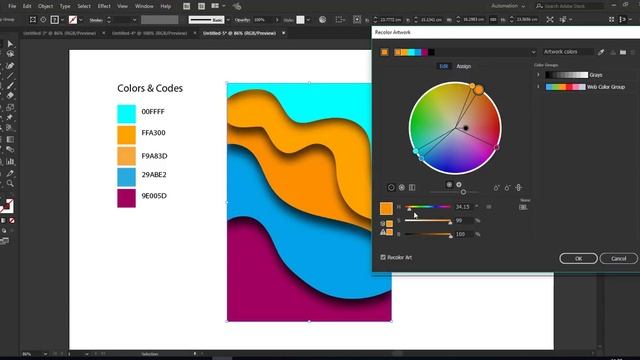Switch to the Edit tab

coord(444,66)
